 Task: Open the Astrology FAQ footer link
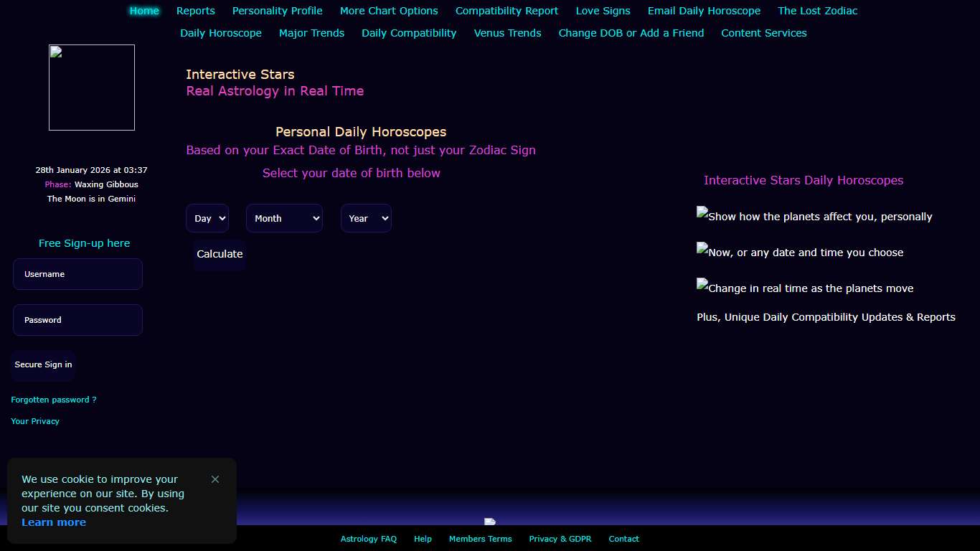click(368, 539)
